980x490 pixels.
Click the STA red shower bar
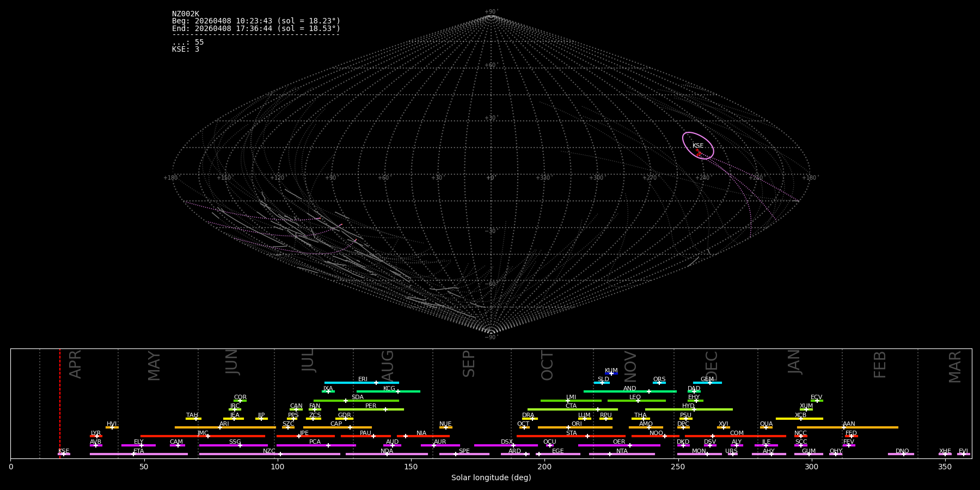(571, 436)
